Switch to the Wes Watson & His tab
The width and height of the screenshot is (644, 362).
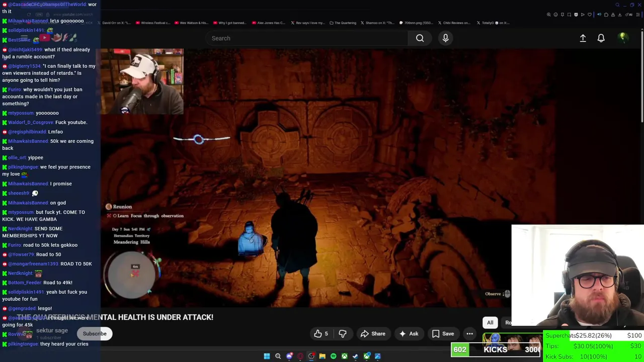(191, 23)
